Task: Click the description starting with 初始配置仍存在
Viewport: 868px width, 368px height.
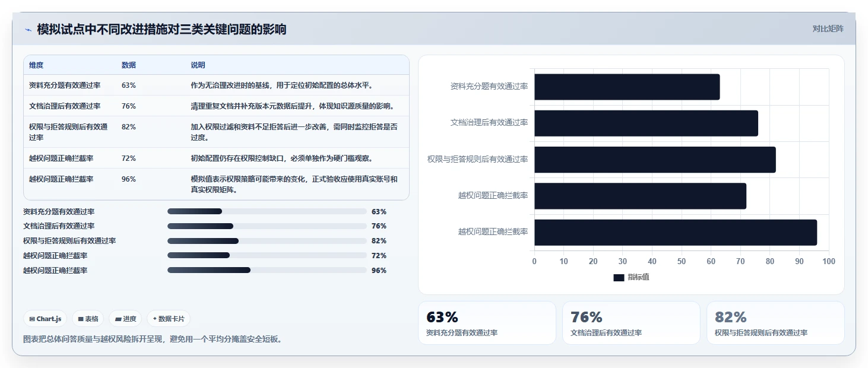Action: pos(281,158)
